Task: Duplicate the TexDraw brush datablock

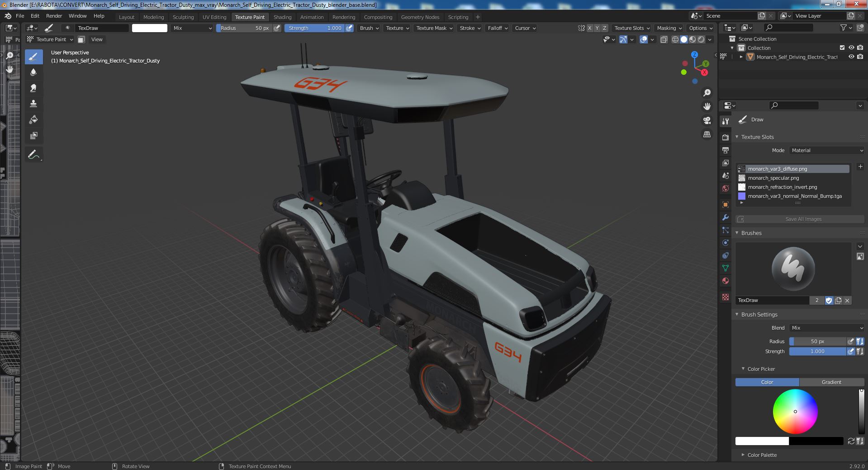Action: click(x=838, y=300)
